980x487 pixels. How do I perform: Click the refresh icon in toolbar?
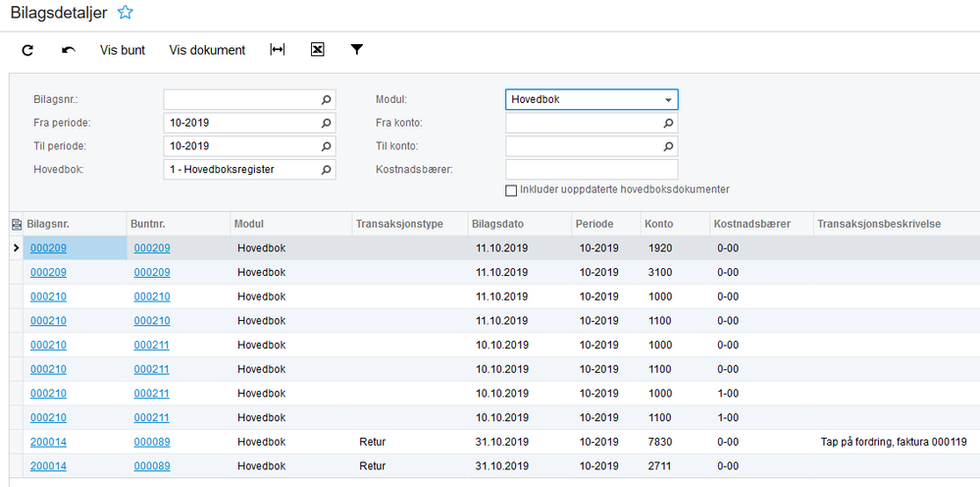(x=26, y=50)
